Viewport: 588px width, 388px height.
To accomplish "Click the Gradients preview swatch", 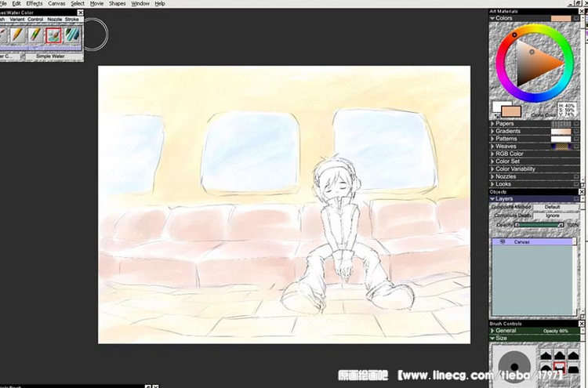I will pyautogui.click(x=561, y=131).
